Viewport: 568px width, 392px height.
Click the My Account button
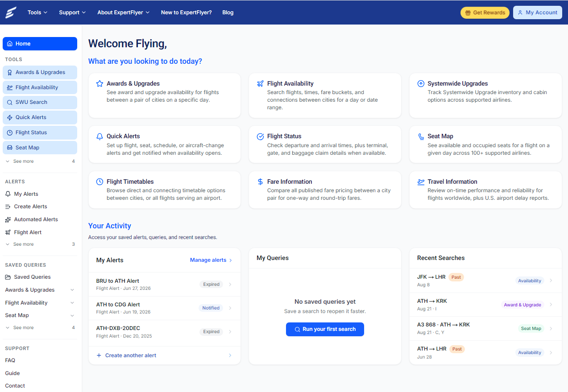point(537,12)
